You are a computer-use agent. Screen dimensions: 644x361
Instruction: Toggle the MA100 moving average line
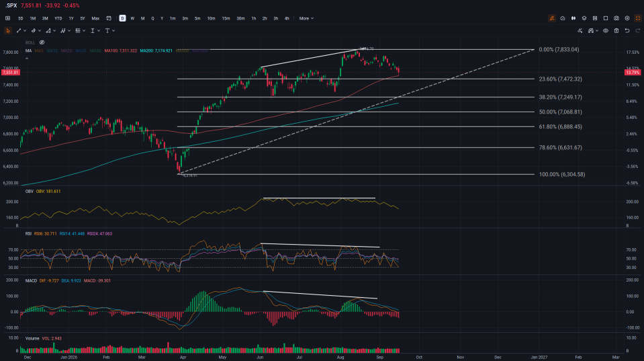[x=121, y=51]
